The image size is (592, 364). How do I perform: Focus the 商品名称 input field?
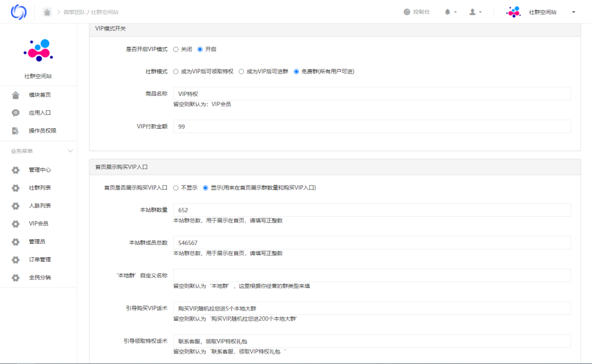(x=372, y=94)
